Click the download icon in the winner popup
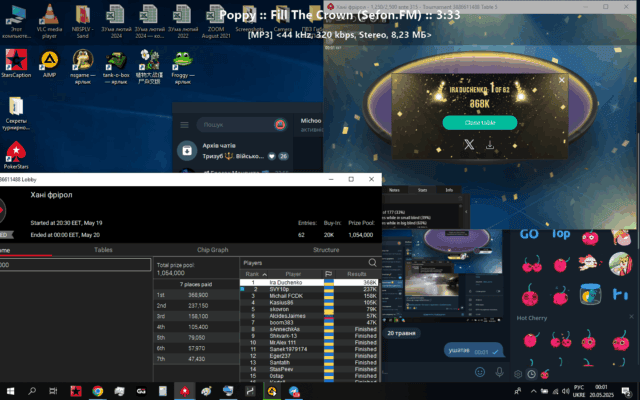Screen dimensions: 640x400 pyautogui.click(x=491, y=145)
